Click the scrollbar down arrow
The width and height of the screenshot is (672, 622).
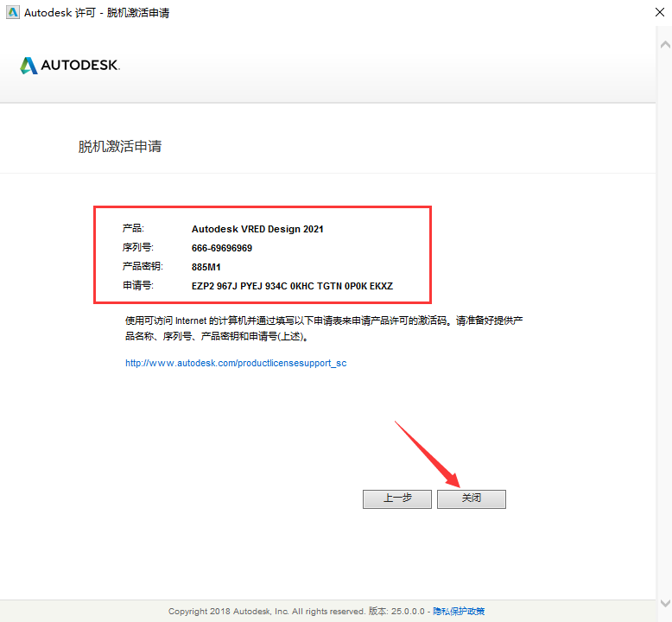(x=665, y=603)
